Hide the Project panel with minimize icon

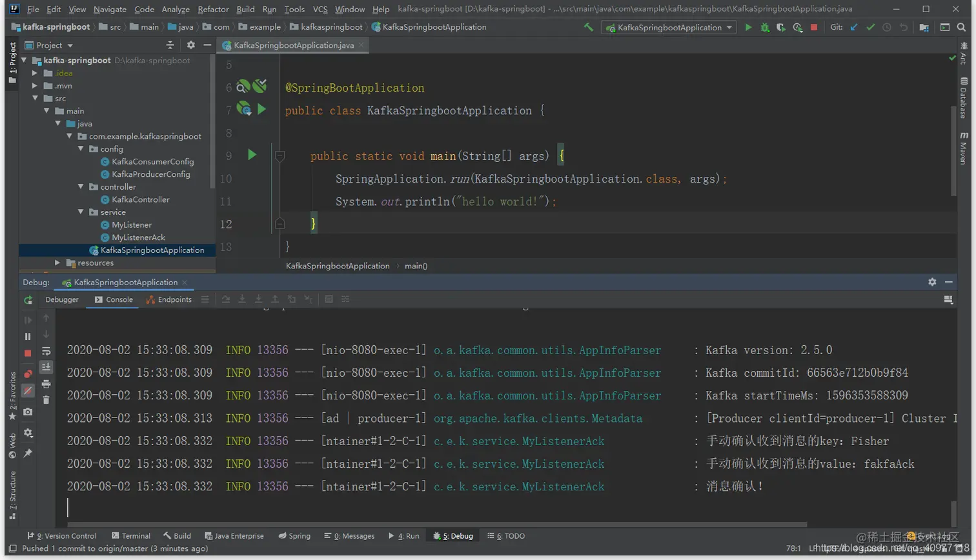[x=207, y=45]
